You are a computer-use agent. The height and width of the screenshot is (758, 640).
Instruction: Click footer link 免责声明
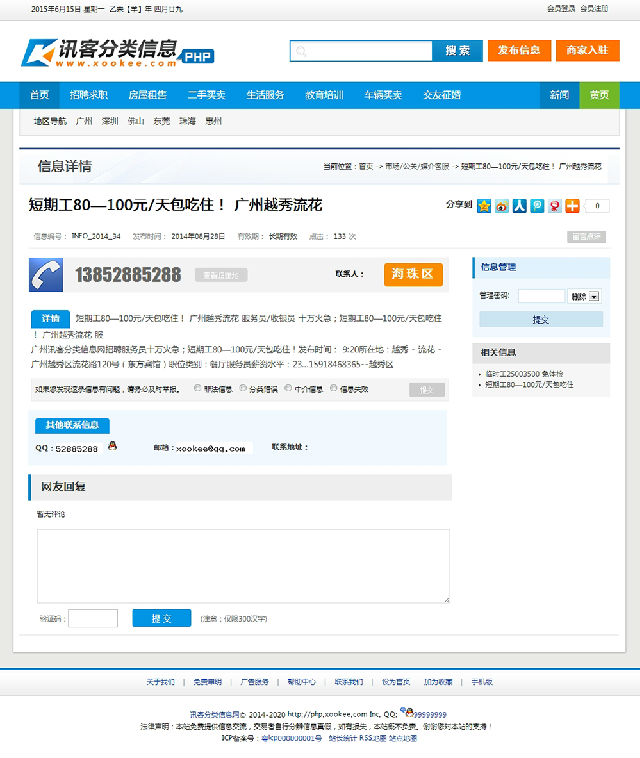point(207,682)
